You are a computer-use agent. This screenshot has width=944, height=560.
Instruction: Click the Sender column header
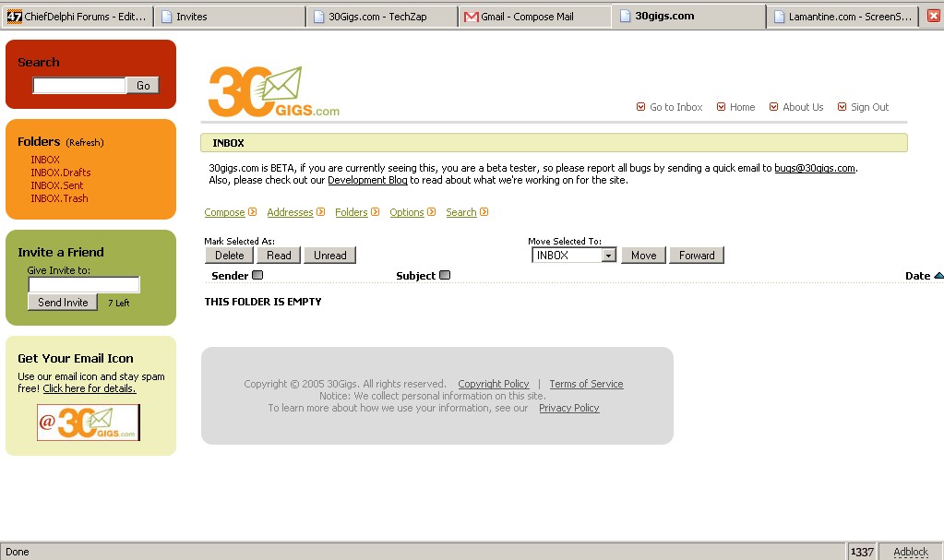coord(230,276)
